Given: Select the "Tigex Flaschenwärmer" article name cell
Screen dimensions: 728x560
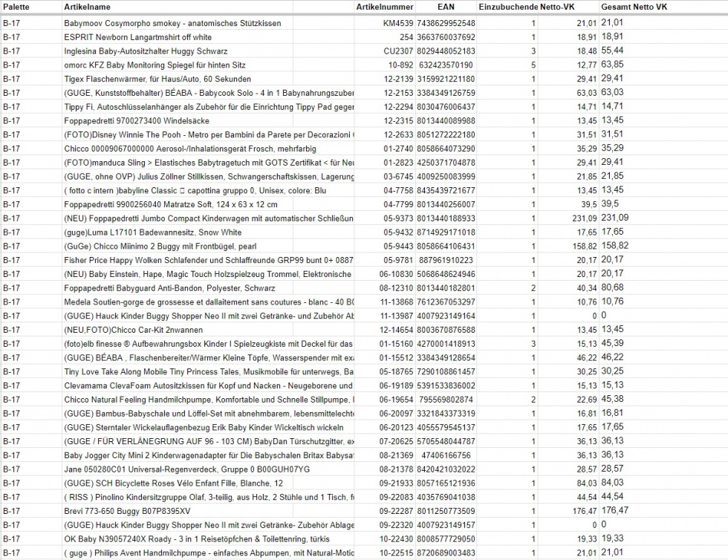Looking at the screenshot, I should click(x=157, y=79).
